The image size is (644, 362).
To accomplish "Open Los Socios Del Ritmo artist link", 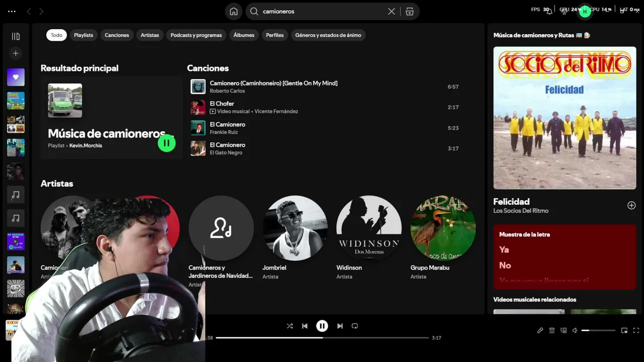I will tap(521, 211).
